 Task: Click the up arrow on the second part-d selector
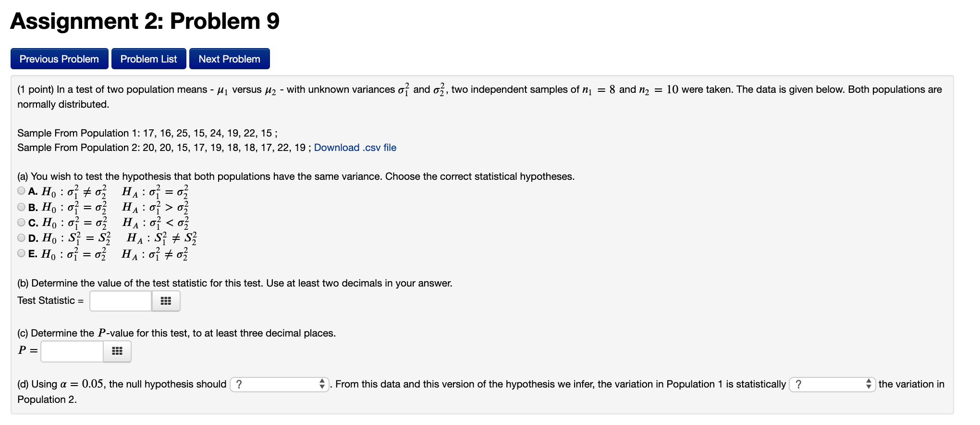coord(869,381)
